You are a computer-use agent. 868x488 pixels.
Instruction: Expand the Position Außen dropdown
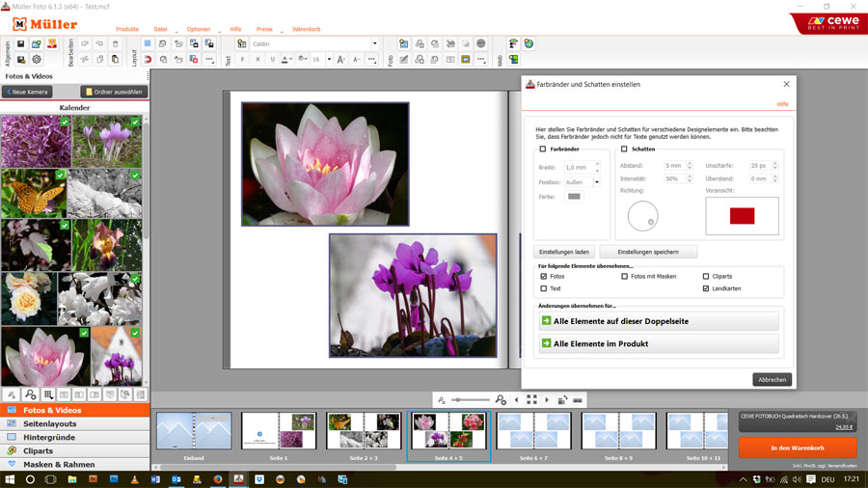pos(596,182)
